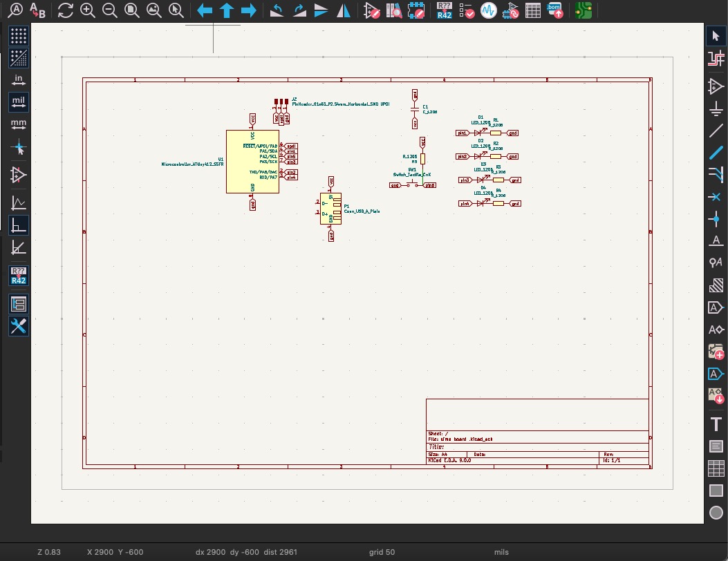Choose the add symbol tool
This screenshot has width=728, height=561.
click(716, 86)
